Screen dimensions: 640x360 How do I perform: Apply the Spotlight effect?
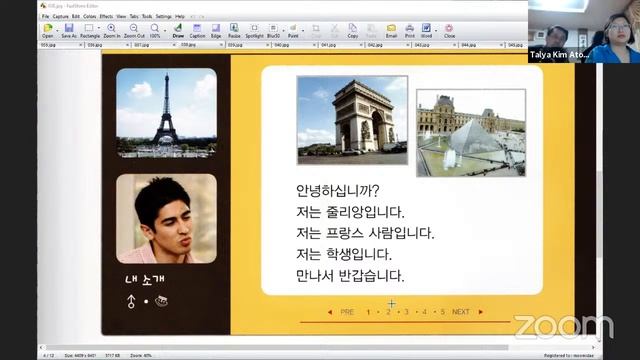point(254,28)
